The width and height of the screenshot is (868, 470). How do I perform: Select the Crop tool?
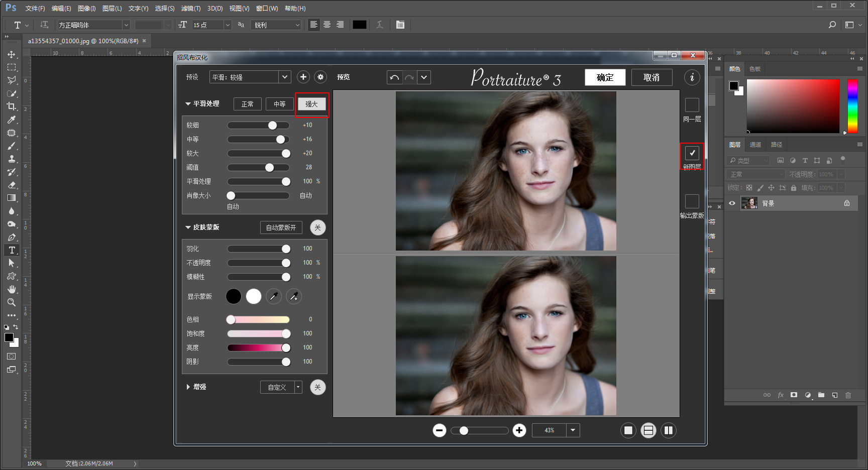(x=12, y=106)
